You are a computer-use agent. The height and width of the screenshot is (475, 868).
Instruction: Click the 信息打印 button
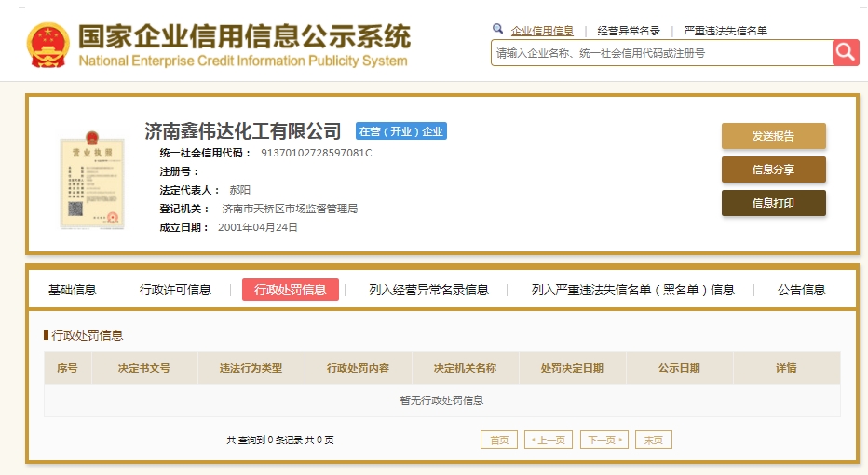tap(773, 203)
